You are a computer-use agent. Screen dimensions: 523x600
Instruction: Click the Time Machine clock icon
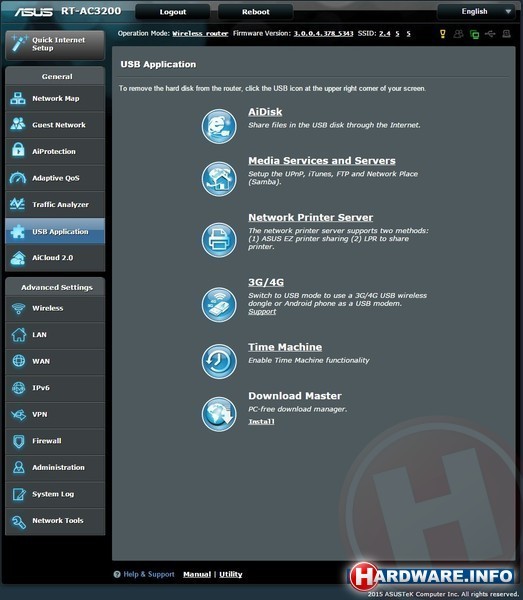pos(219,361)
